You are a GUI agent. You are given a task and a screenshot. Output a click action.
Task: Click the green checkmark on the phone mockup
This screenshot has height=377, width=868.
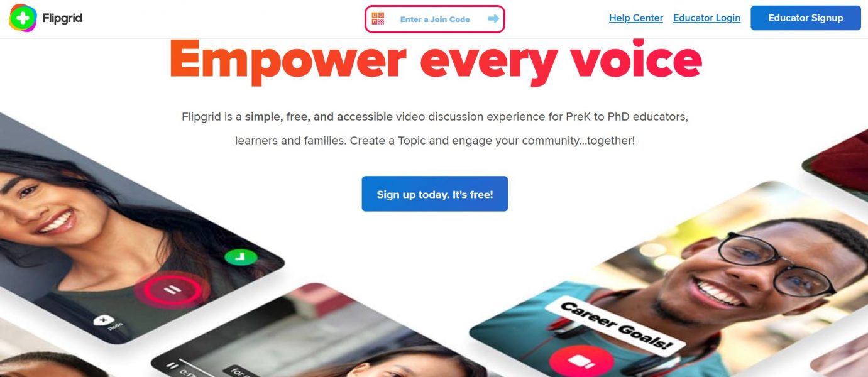click(x=241, y=256)
